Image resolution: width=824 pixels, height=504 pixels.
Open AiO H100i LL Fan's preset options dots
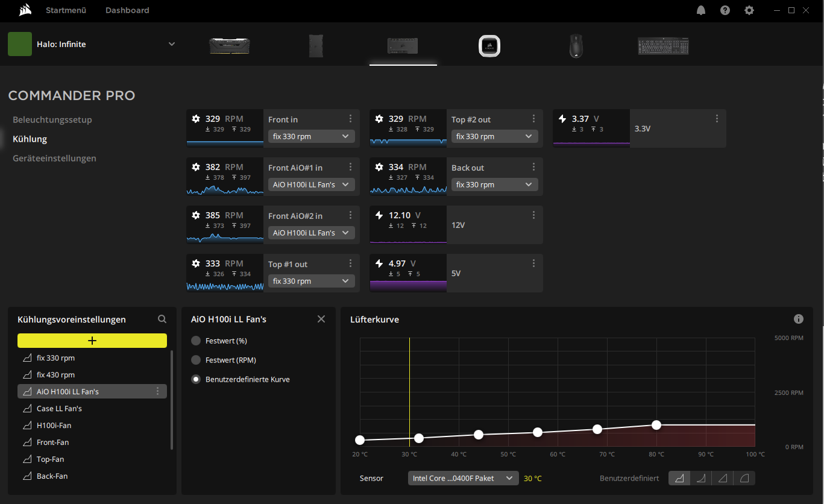(158, 391)
